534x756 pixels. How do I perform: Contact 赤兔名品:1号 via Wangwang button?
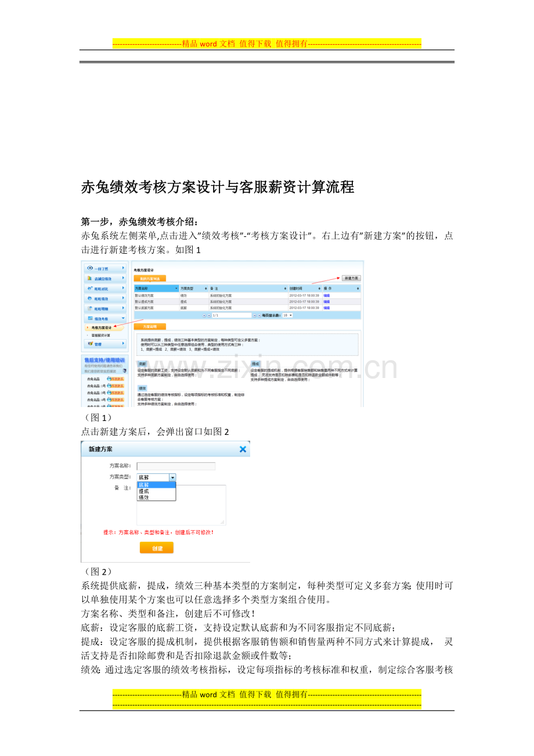[x=115, y=386]
